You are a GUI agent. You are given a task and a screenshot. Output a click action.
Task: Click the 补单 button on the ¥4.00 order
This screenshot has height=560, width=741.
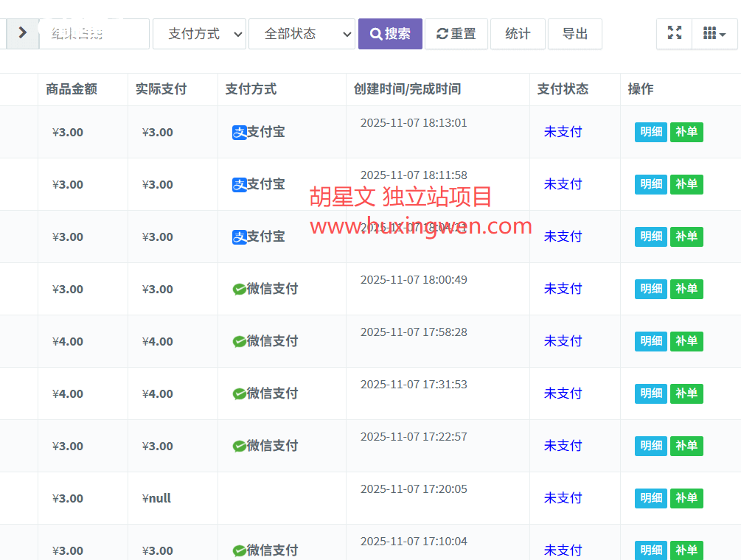[x=686, y=341]
